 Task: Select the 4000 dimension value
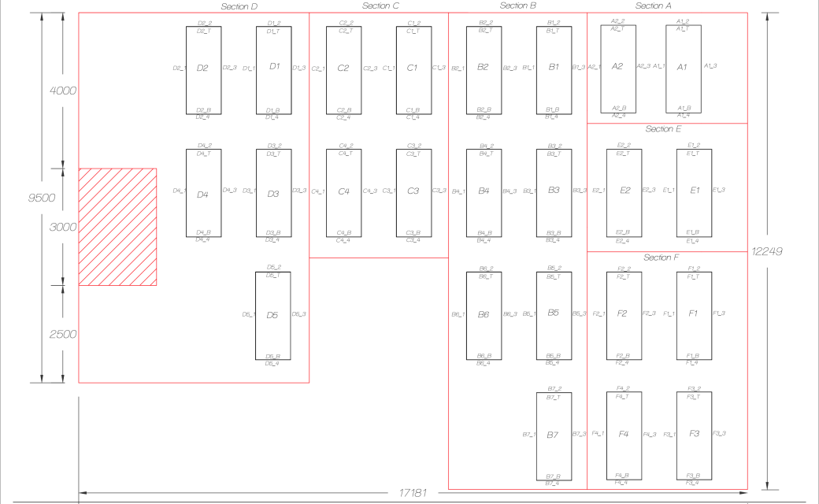62,91
